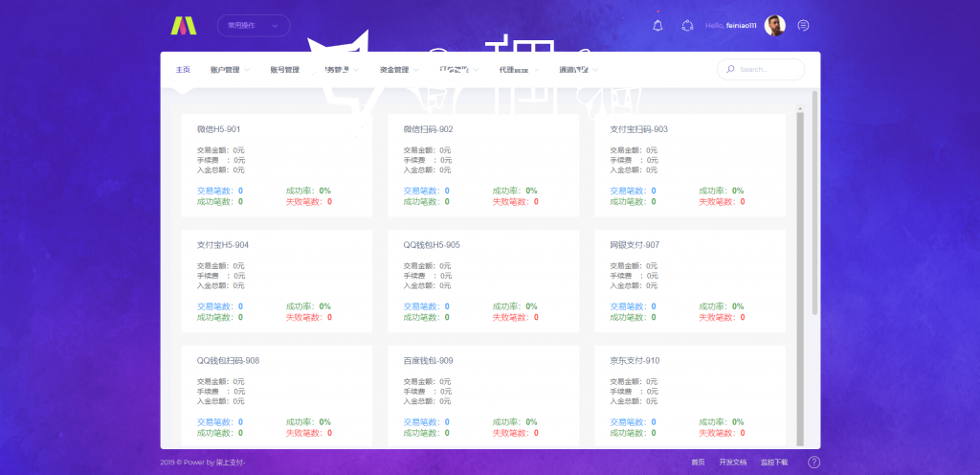Open the 监控下载 footer link
Screen dimensions: 980x475
(x=774, y=463)
